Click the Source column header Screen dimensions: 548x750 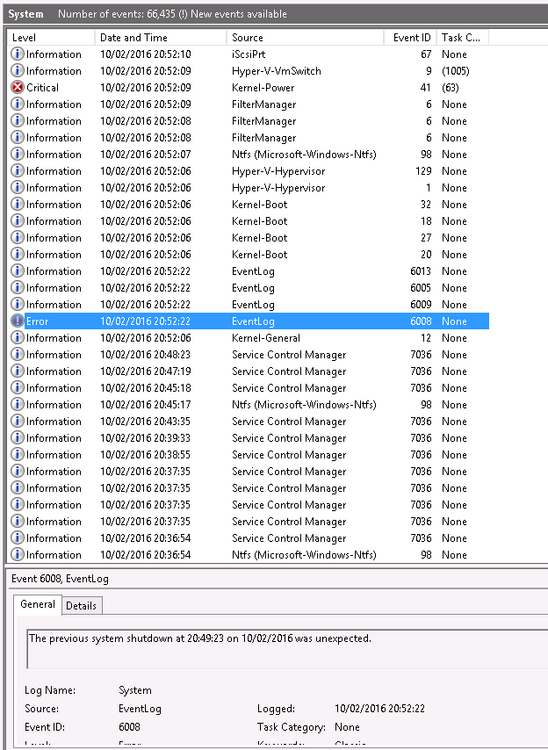[x=305, y=37]
